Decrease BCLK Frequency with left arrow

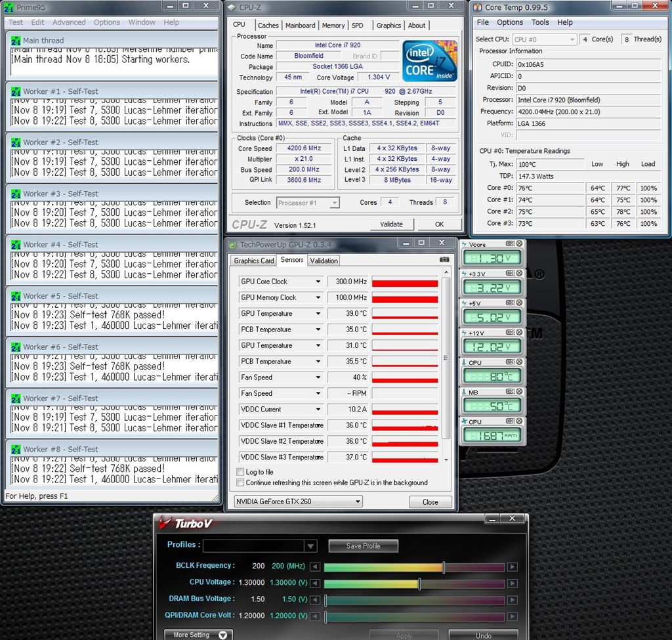pos(315,566)
